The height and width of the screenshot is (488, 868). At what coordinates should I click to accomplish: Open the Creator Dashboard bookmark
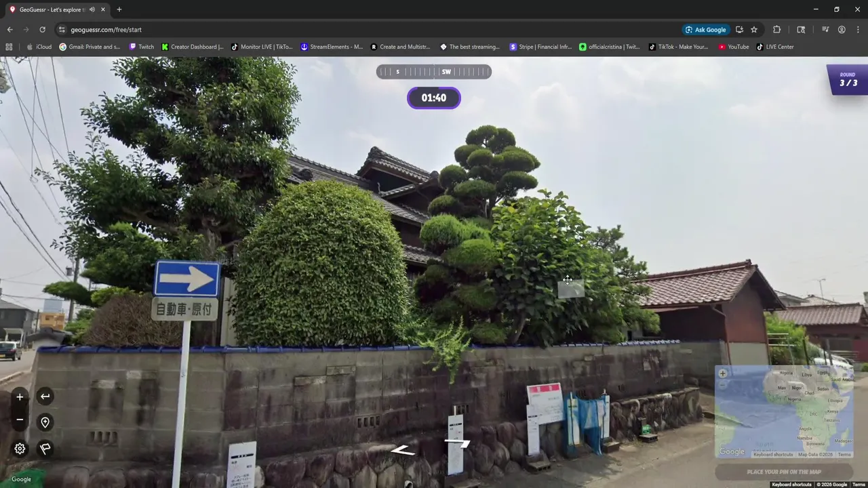(193, 47)
